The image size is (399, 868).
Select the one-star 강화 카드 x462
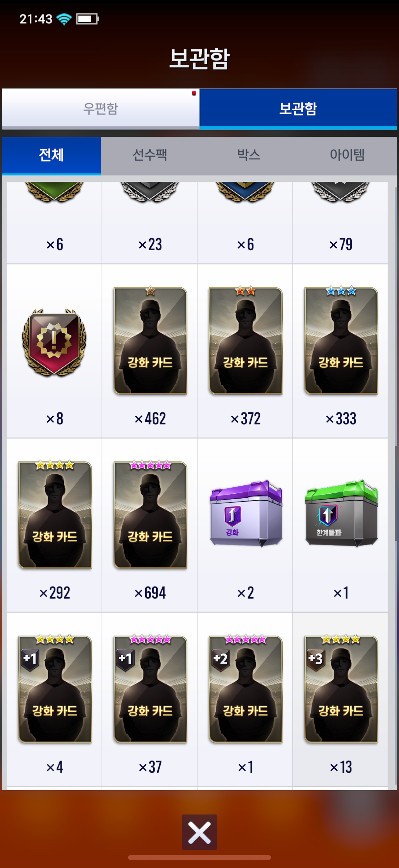(150, 351)
